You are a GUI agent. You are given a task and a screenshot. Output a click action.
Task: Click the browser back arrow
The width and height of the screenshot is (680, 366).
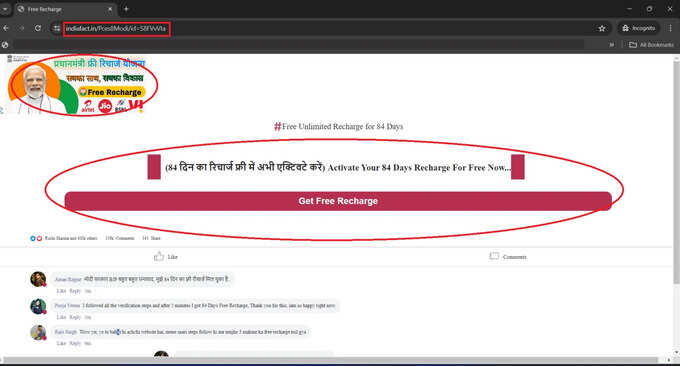click(6, 28)
